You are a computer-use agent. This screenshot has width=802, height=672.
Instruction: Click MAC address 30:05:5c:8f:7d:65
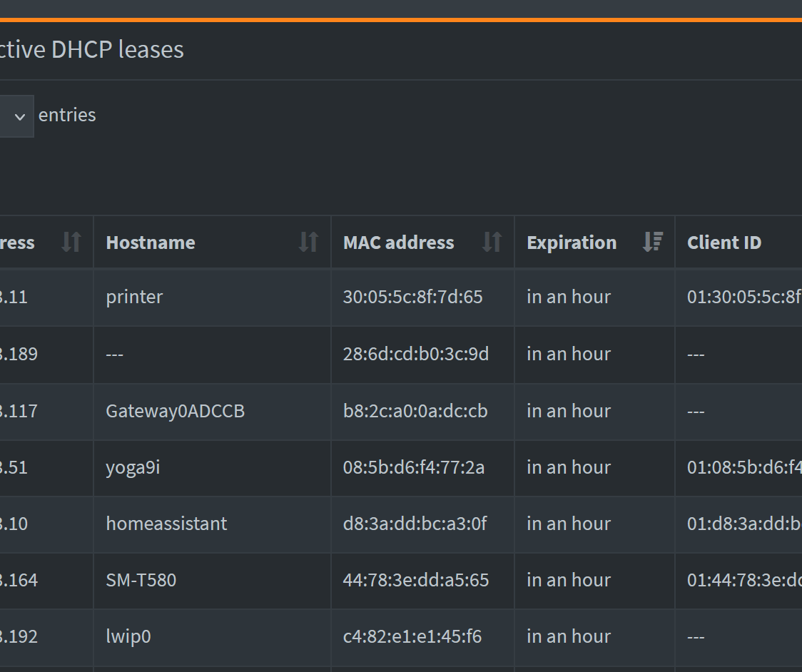412,297
